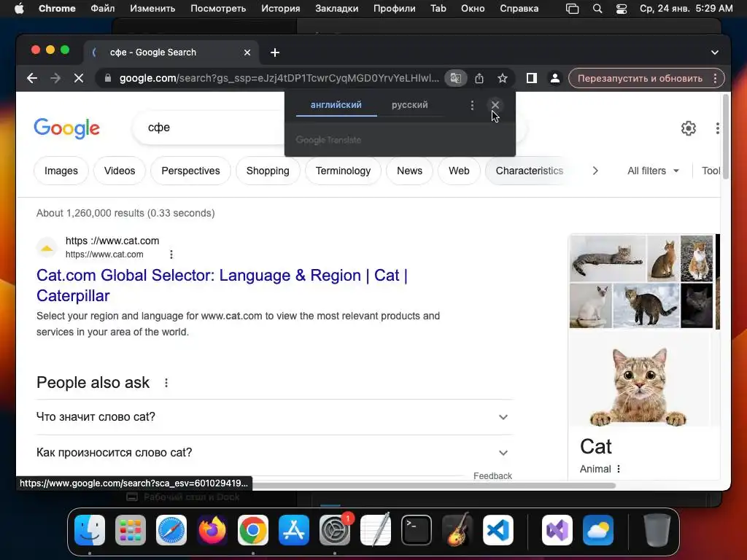Select the Terminology filter chip

(x=343, y=171)
